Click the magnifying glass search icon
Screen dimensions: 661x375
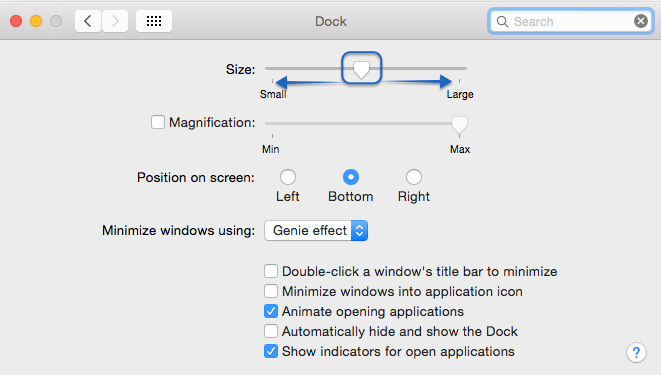click(x=502, y=21)
